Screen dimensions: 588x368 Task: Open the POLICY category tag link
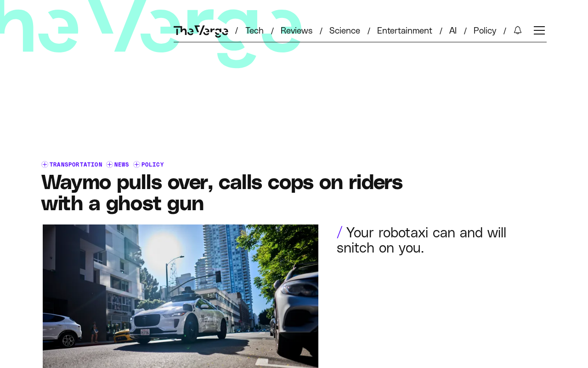pyautogui.click(x=153, y=165)
